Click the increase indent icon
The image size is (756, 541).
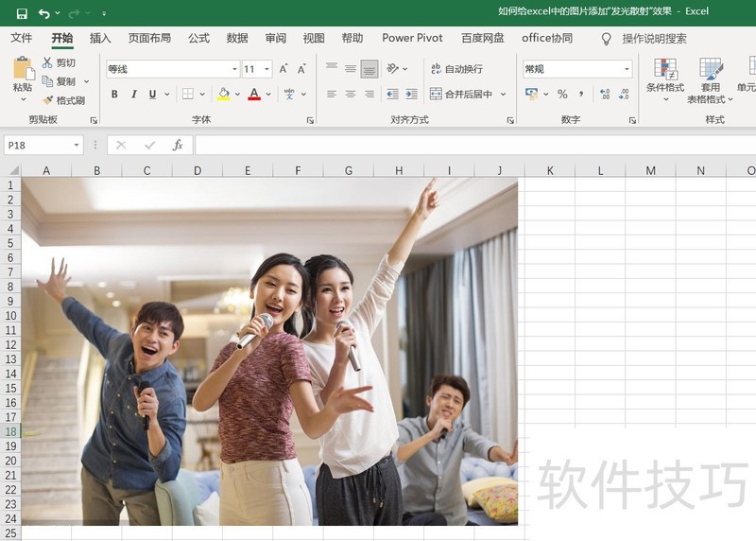click(411, 95)
